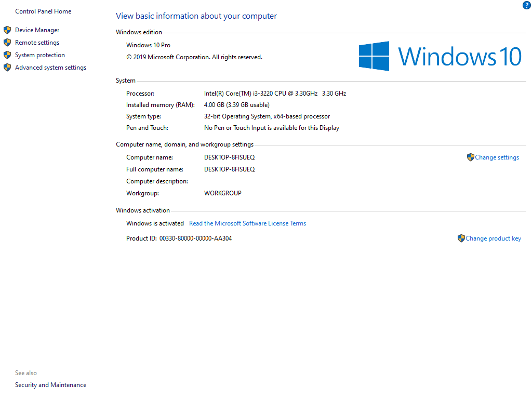Click the See also label
Image resolution: width=532 pixels, height=399 pixels.
coord(26,373)
